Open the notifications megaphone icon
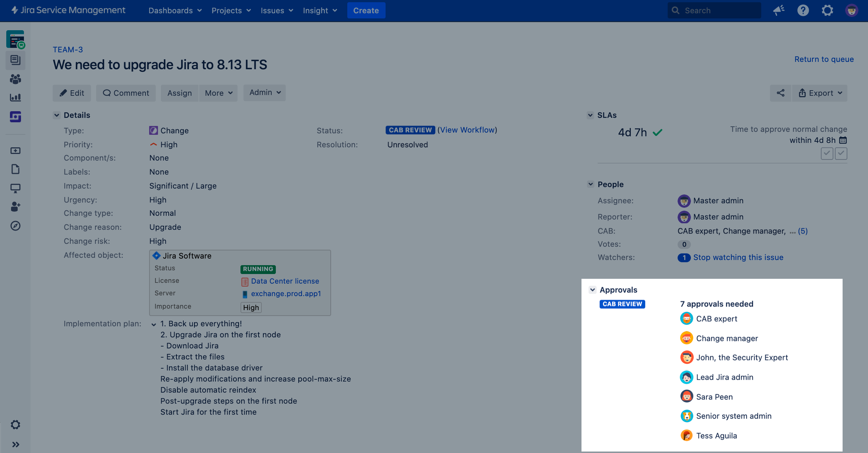Screen dimensions: 868x453 click(x=779, y=10)
